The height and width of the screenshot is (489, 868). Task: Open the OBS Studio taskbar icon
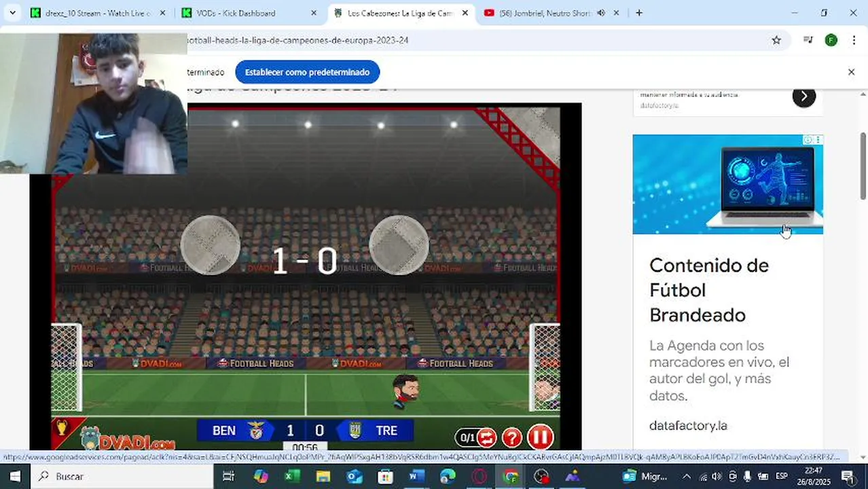click(x=541, y=476)
